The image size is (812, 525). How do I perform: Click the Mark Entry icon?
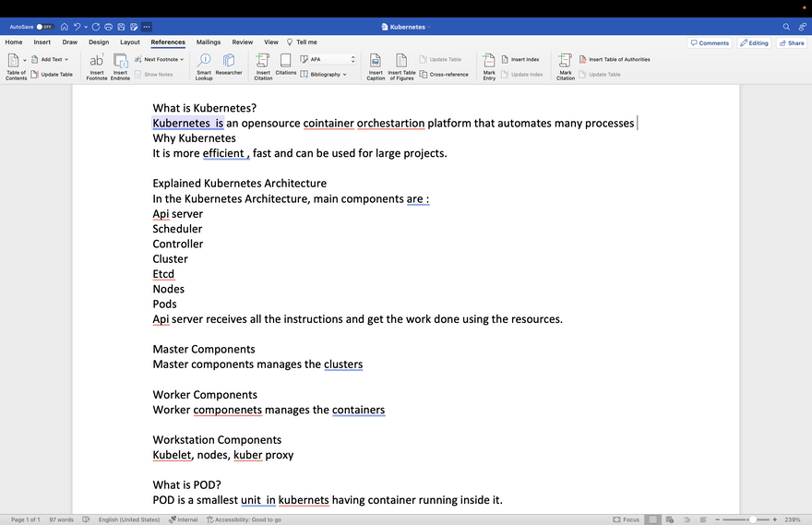(489, 61)
